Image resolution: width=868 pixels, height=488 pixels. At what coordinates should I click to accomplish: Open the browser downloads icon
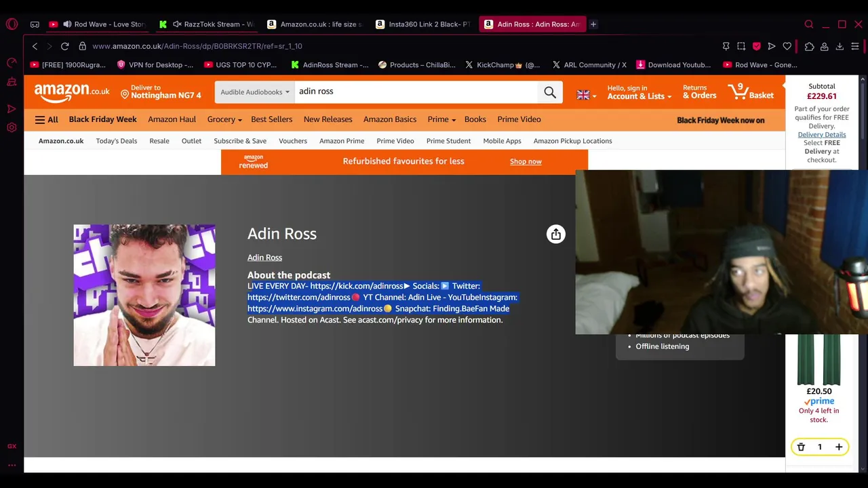(840, 46)
